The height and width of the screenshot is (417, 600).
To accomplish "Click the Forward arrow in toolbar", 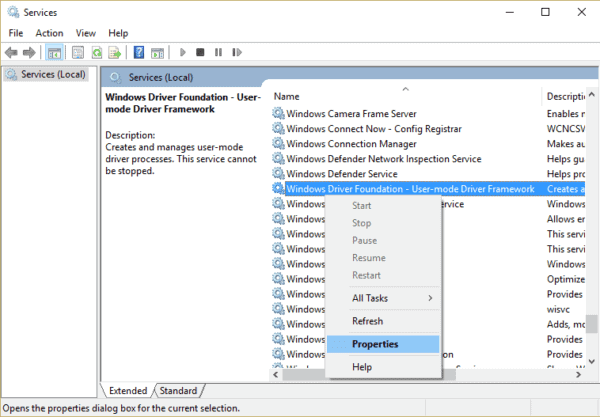I will tap(29, 52).
